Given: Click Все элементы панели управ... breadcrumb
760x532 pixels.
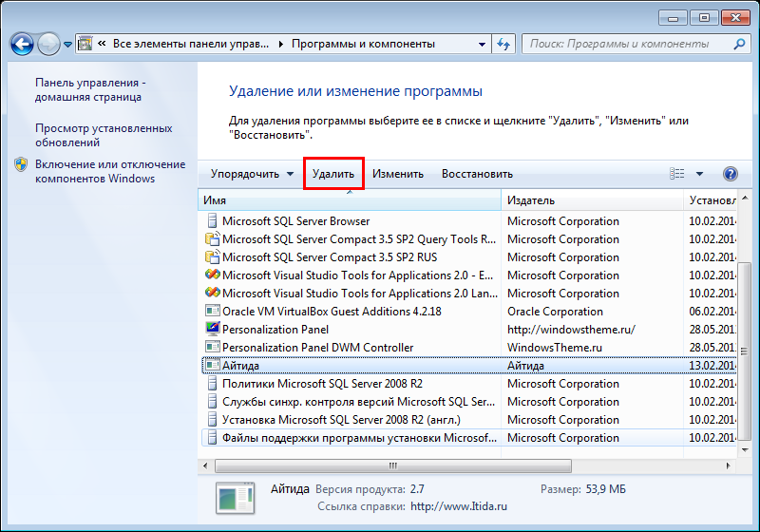Looking at the screenshot, I should tap(191, 44).
